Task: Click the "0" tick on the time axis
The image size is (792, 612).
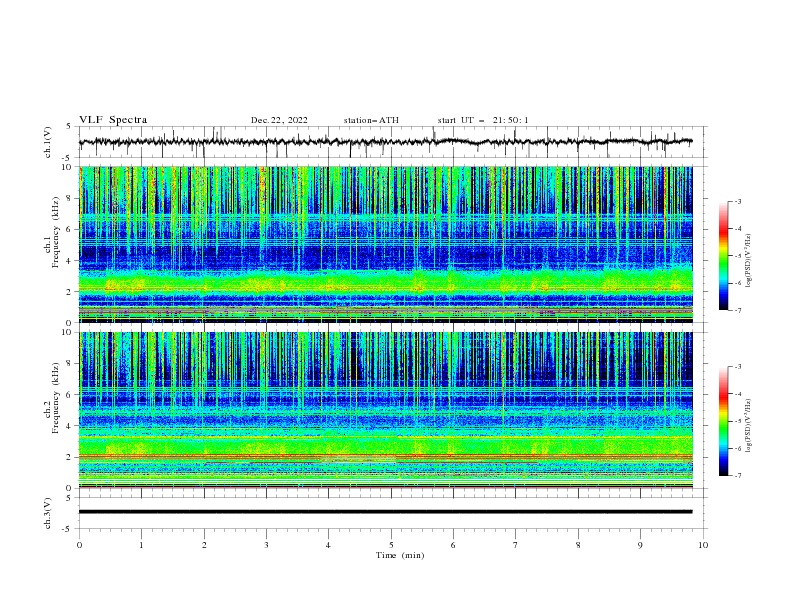Action: 79,545
